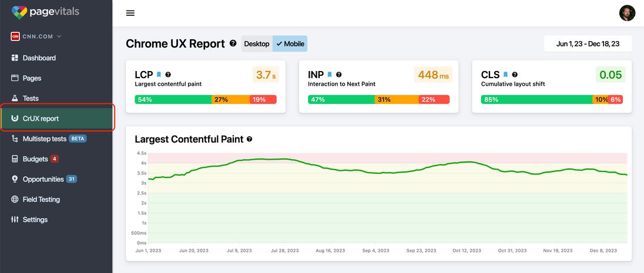644x273 pixels.
Task: Click the bookmark icon next to CLS
Action: 505,75
